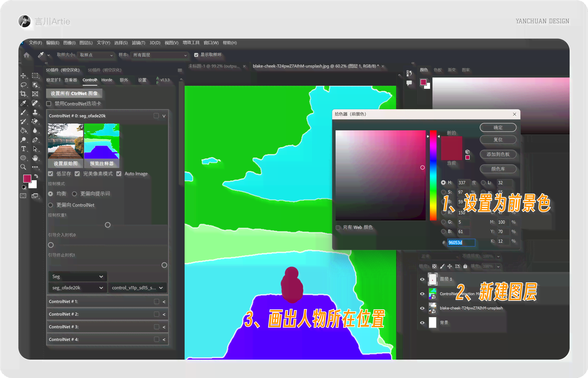Open the 文件(F) menu
This screenshot has width=588, height=378.
pyautogui.click(x=35, y=43)
